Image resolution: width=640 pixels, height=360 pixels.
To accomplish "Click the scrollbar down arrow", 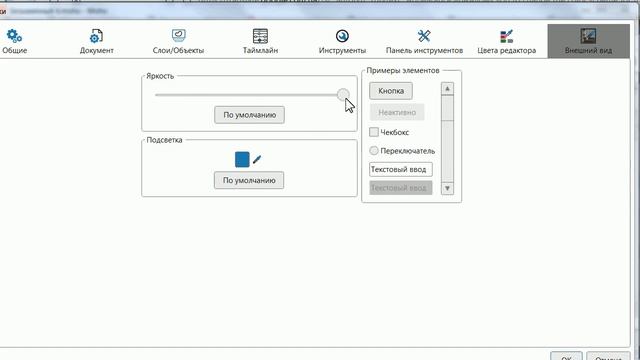I will pyautogui.click(x=447, y=188).
